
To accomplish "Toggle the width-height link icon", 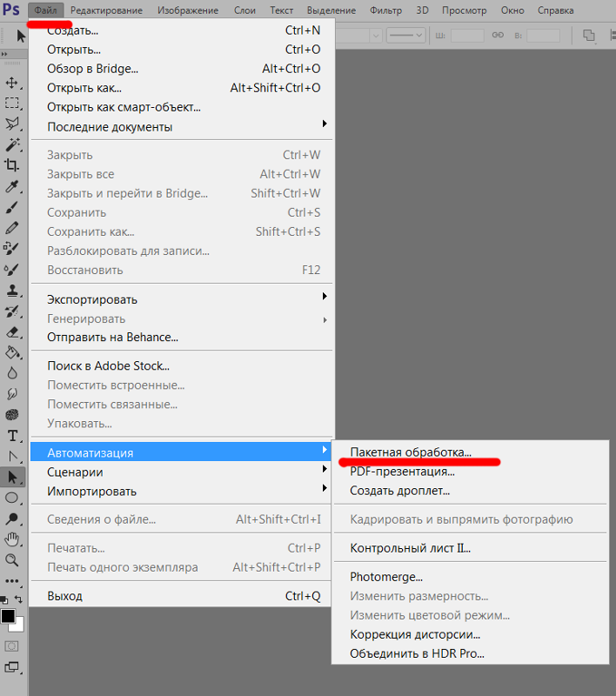I will pyautogui.click(x=498, y=35).
